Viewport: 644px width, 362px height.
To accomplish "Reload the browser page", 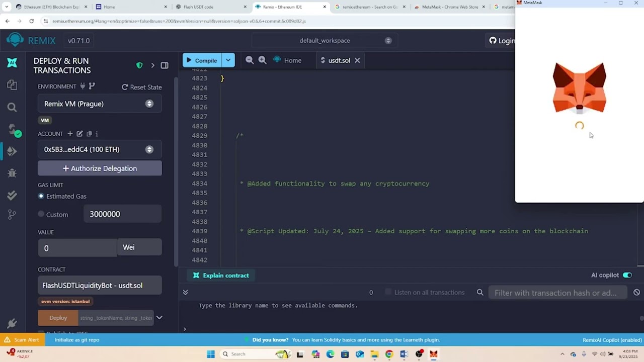I will click(x=31, y=21).
